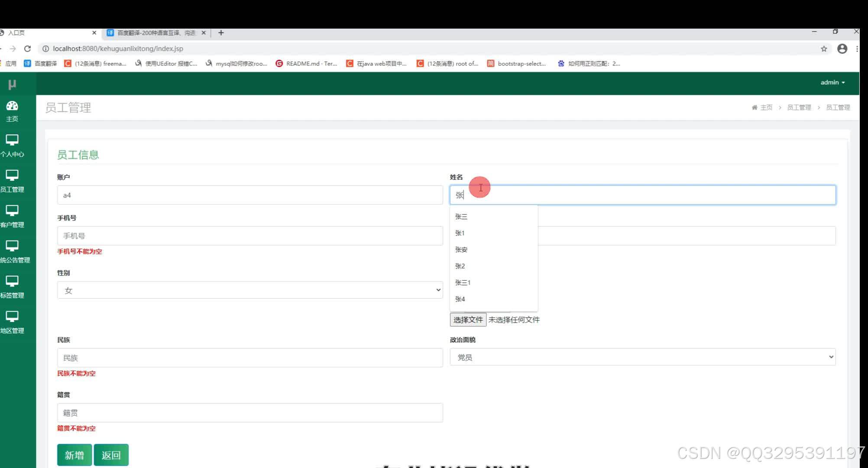Open 应用 apps bookmark shortcut
The width and height of the screenshot is (868, 468).
pyautogui.click(x=9, y=63)
